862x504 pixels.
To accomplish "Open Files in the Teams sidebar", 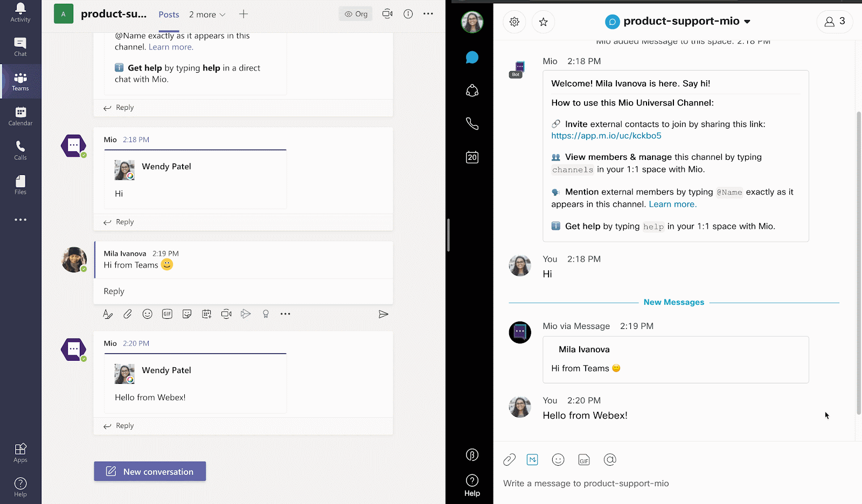I will point(20,185).
